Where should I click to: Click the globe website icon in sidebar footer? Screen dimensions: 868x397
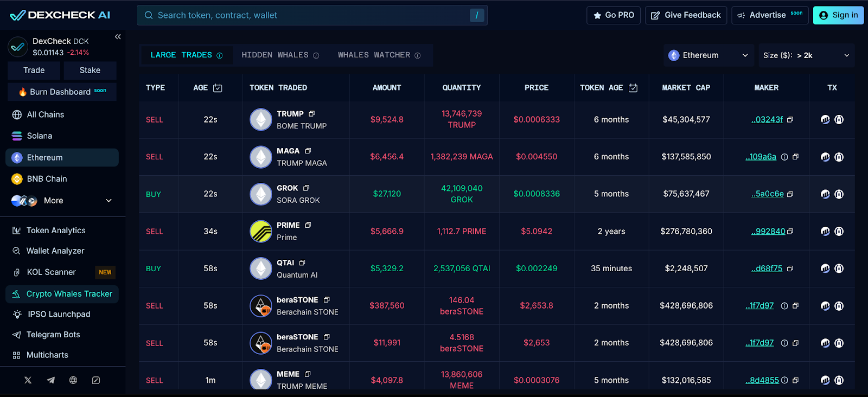(x=73, y=380)
